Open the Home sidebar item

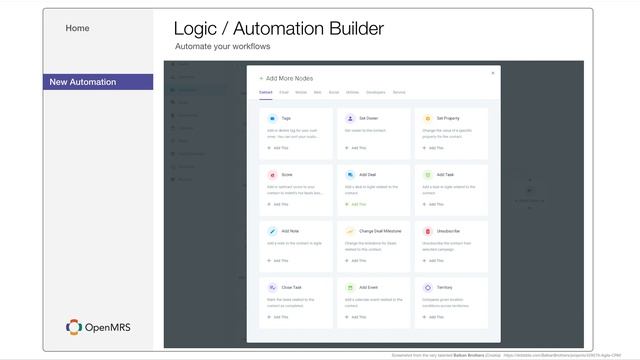77,28
